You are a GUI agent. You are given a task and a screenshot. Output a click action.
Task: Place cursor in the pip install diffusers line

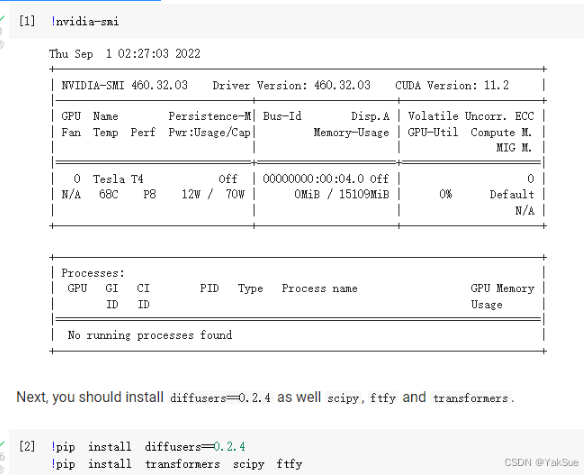148,446
